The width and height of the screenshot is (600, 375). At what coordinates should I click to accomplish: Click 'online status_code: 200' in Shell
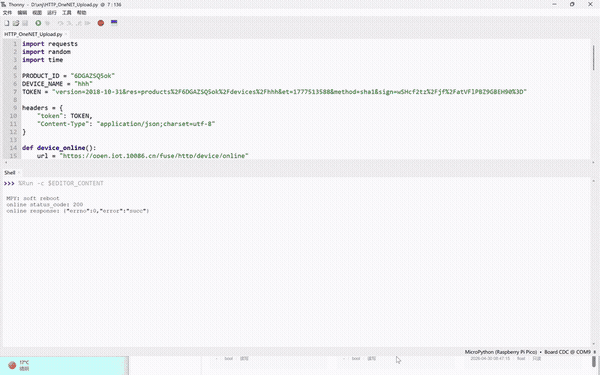click(44, 205)
